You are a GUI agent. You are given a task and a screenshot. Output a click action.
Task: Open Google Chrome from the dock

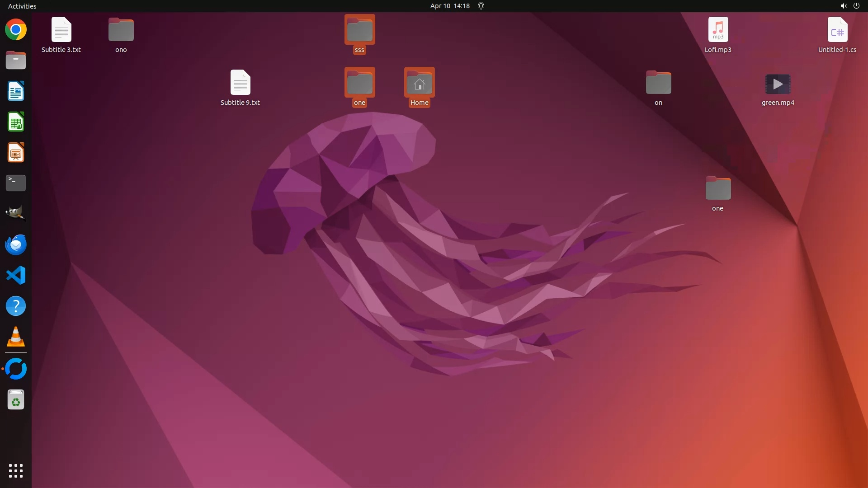16,30
